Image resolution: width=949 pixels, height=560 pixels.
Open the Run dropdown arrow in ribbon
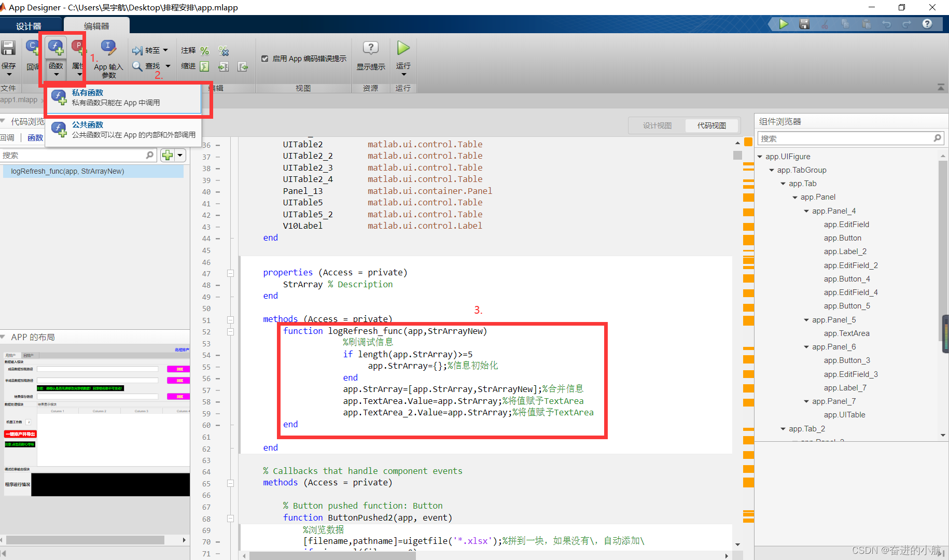403,75
